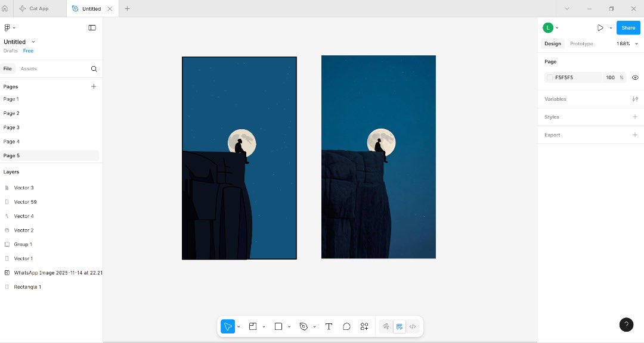644x343 pixels.
Task: Toggle page background visibility eye icon
Action: coord(635,77)
